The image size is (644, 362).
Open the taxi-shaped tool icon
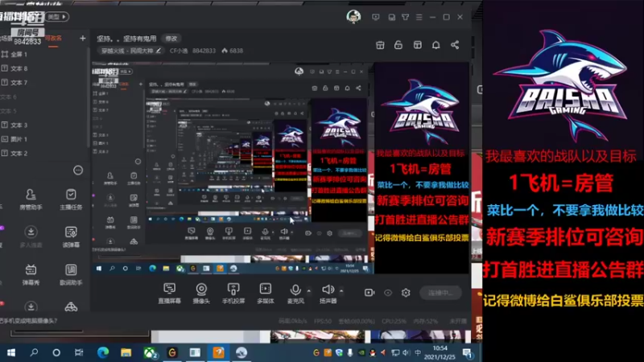click(x=71, y=306)
